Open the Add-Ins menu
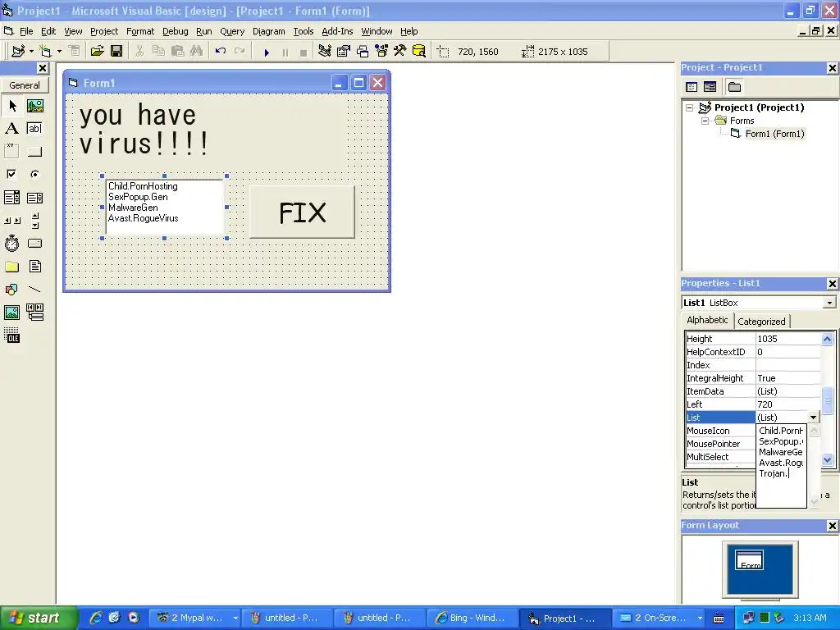 pos(337,31)
